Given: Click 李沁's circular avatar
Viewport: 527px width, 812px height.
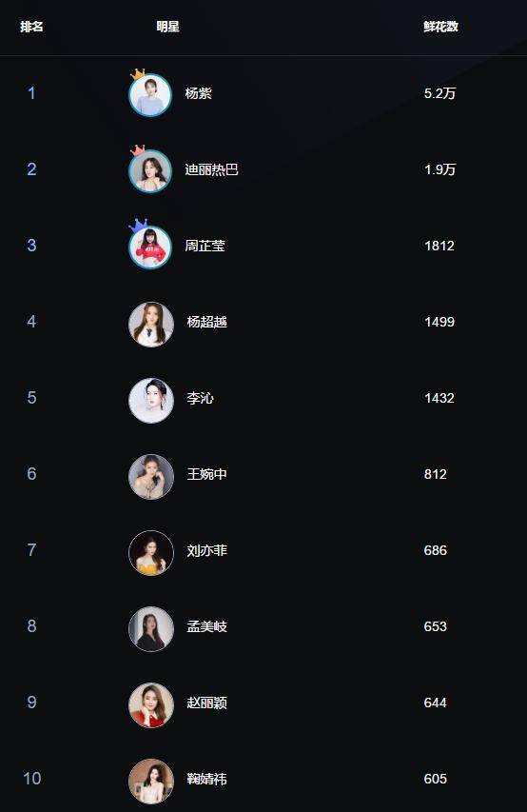Looking at the screenshot, I should click(x=151, y=401).
